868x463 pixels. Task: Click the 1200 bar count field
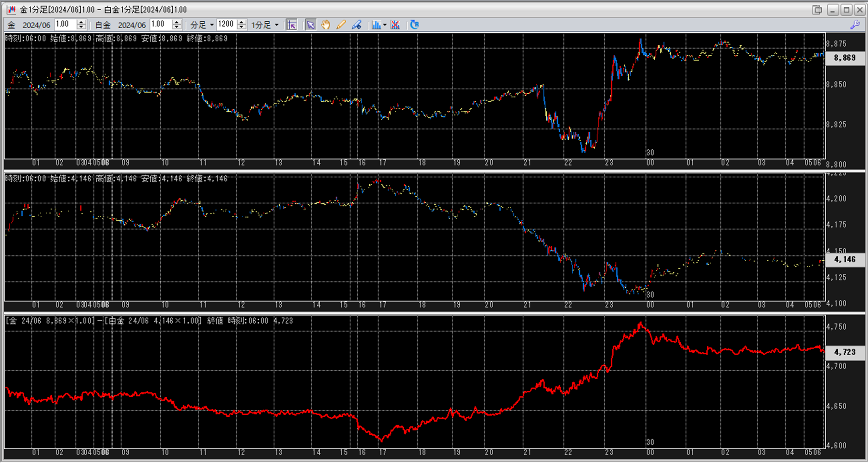click(226, 24)
